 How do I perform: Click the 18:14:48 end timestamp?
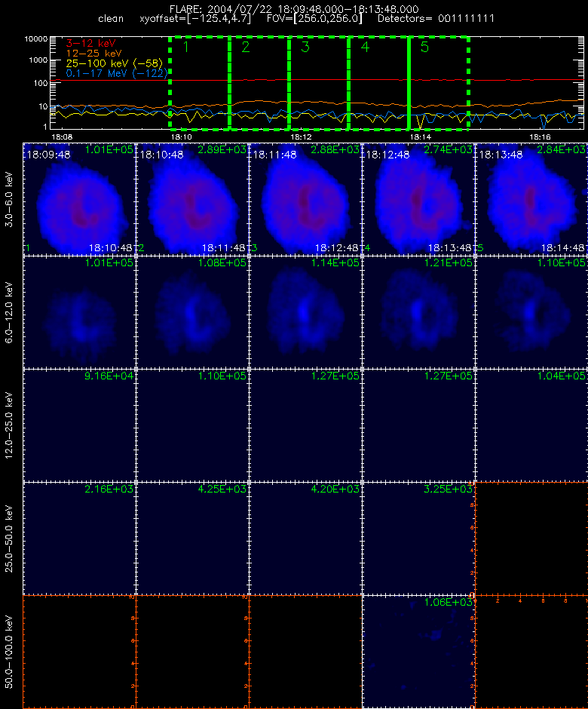562,248
